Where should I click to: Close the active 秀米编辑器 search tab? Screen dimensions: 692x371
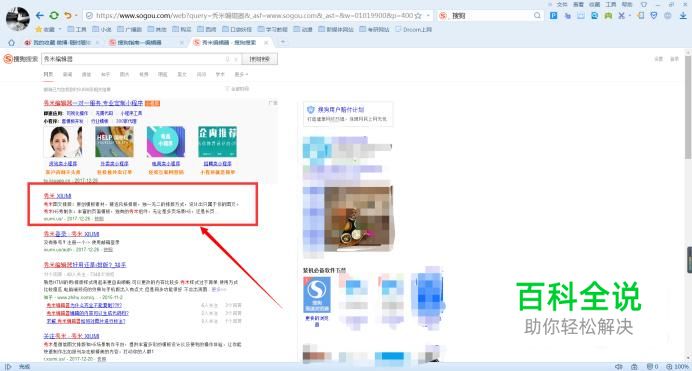click(266, 43)
